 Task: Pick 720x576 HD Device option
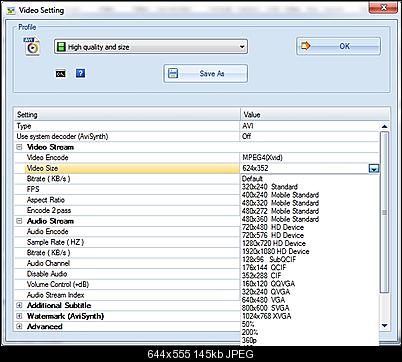pyautogui.click(x=273, y=235)
